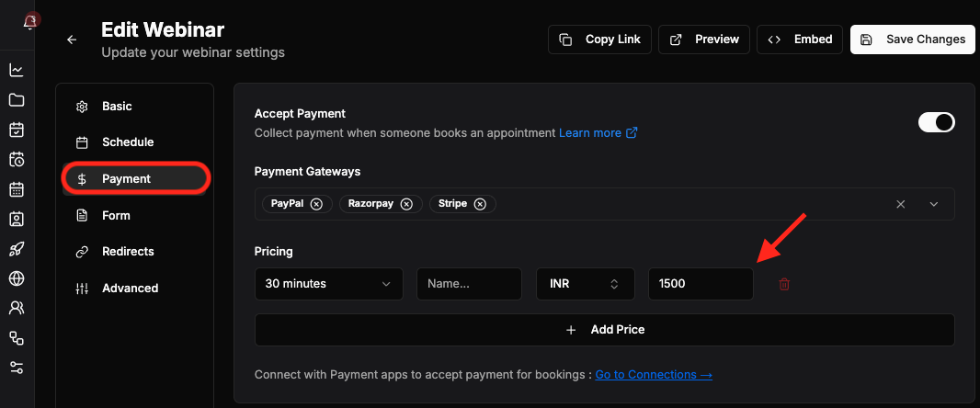Open the 30 minutes duration dropdown

coord(329,284)
